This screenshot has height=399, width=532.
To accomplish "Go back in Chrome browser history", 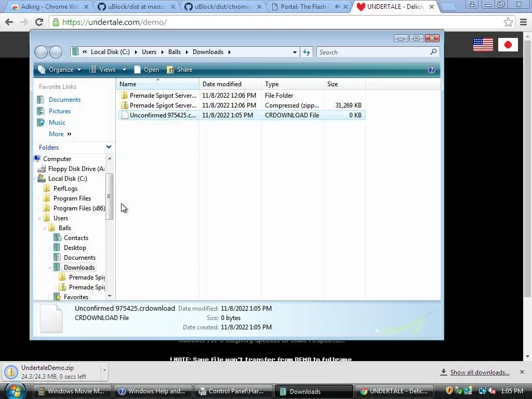I will tap(9, 22).
